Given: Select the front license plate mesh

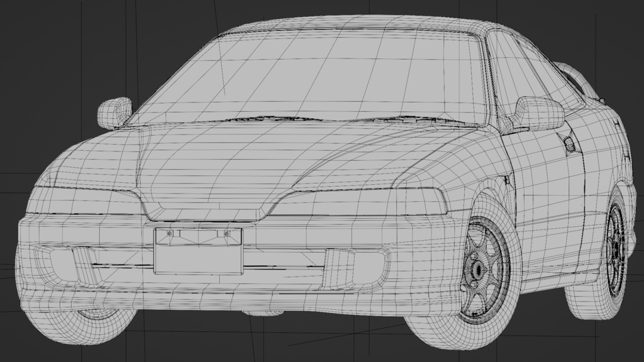Looking at the screenshot, I should click(200, 250).
